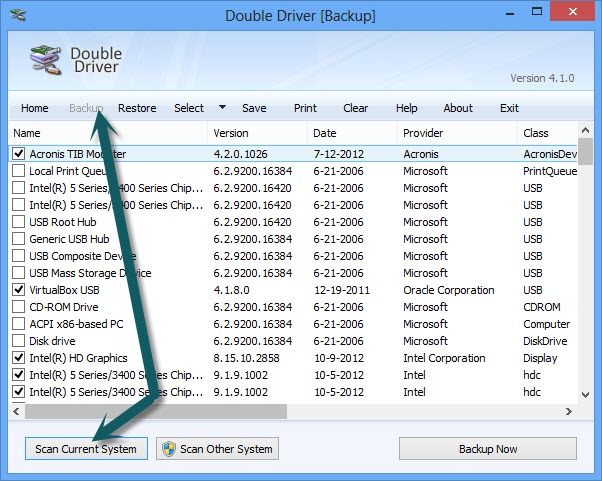
Task: Maximize the Double Driver window
Action: (537, 12)
